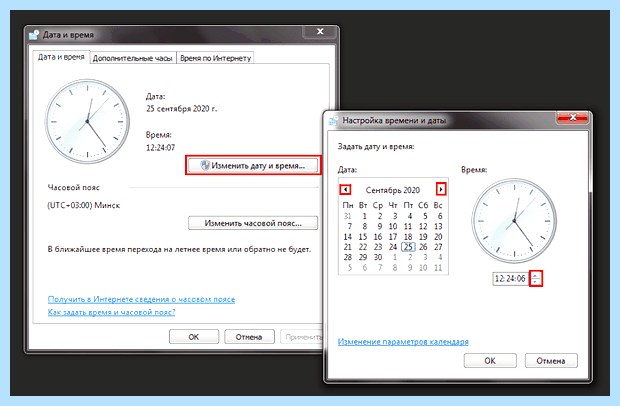Image resolution: width=620 pixels, height=406 pixels.
Task: Select day 28 in the calendar
Action: point(348,257)
